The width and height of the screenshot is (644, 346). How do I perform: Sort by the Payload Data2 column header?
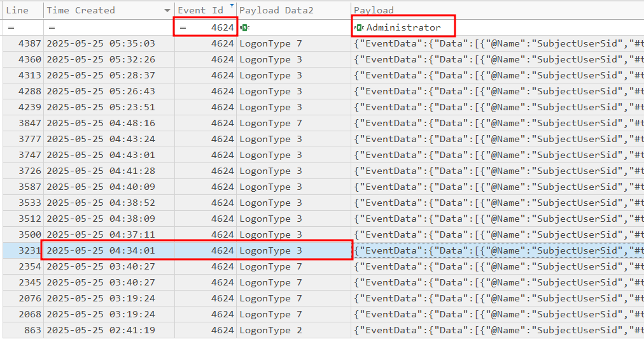(276, 10)
